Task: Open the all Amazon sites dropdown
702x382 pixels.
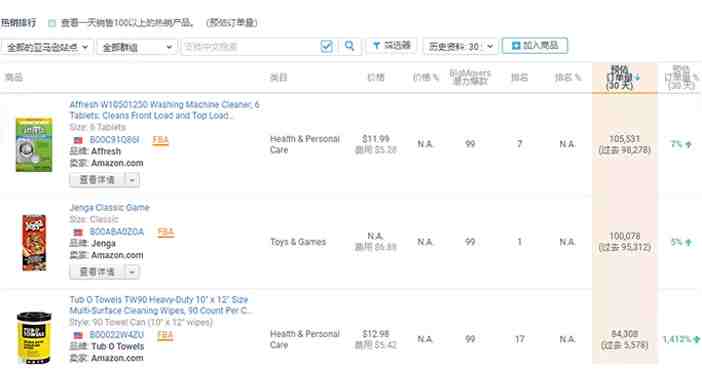Action: 47,47
